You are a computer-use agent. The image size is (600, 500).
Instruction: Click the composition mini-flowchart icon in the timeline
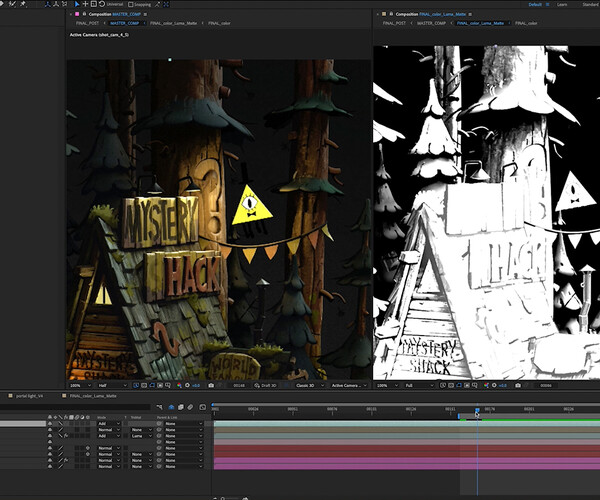[x=161, y=408]
